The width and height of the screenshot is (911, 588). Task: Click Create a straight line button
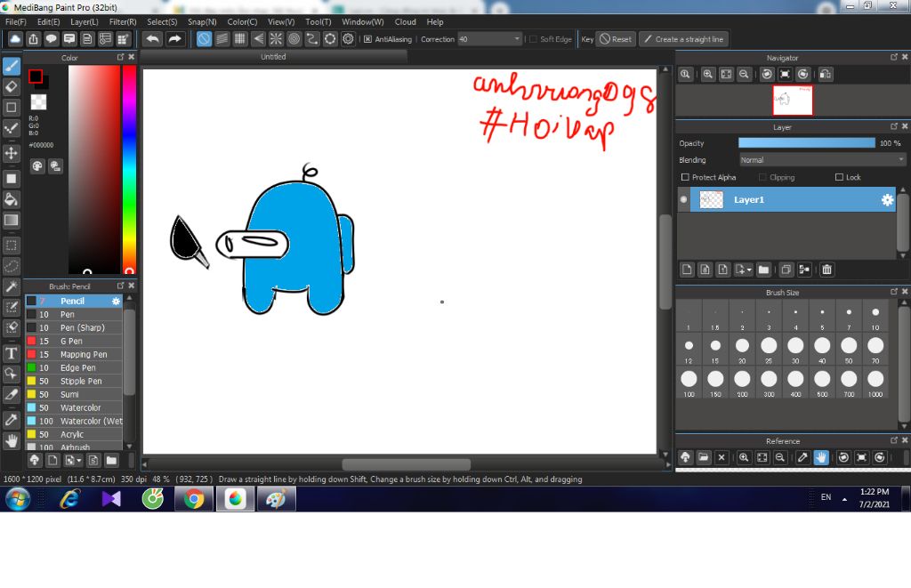point(684,39)
